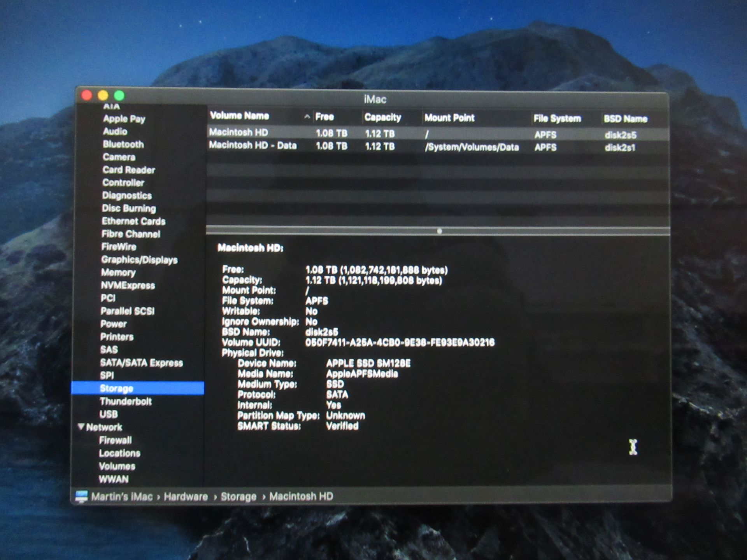Select FireWire in sidebar
747x560 pixels.
tap(119, 247)
